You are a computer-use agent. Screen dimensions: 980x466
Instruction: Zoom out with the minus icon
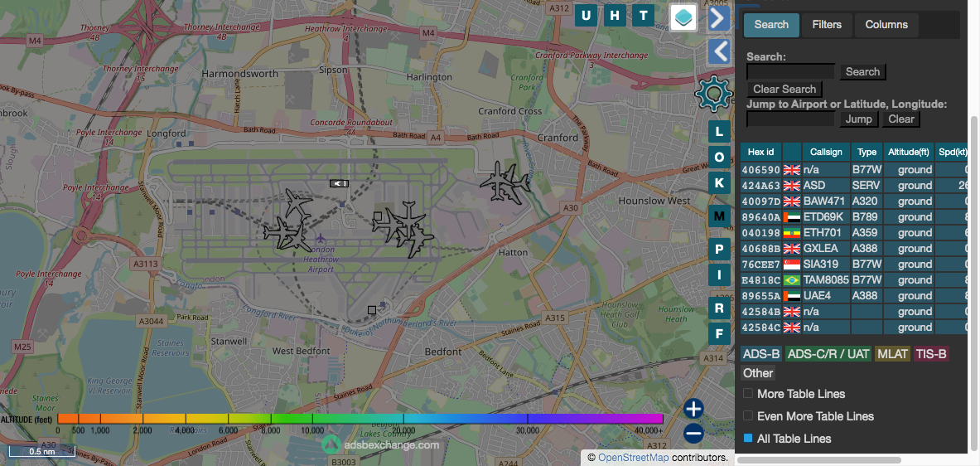[693, 434]
